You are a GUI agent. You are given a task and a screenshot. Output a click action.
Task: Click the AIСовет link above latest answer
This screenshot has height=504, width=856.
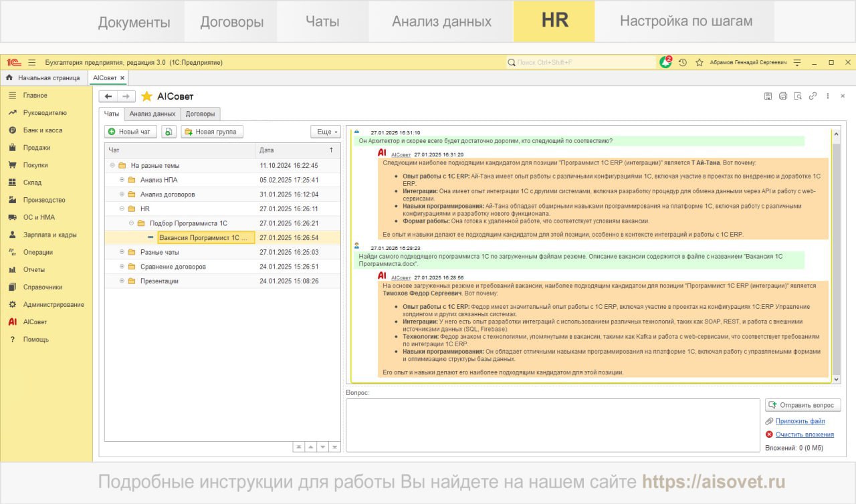401,154
